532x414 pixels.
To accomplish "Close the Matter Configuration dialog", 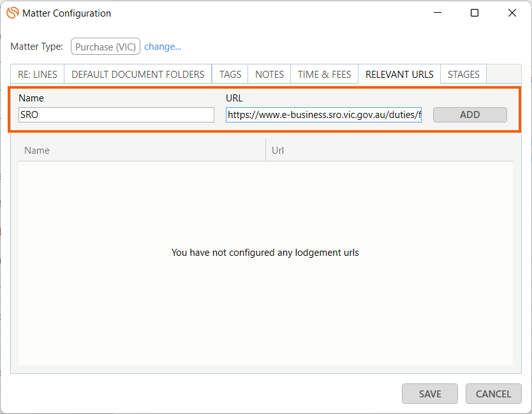I will point(512,13).
